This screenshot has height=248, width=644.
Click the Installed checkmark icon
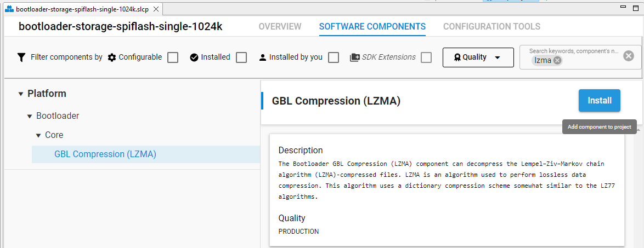[x=194, y=57]
